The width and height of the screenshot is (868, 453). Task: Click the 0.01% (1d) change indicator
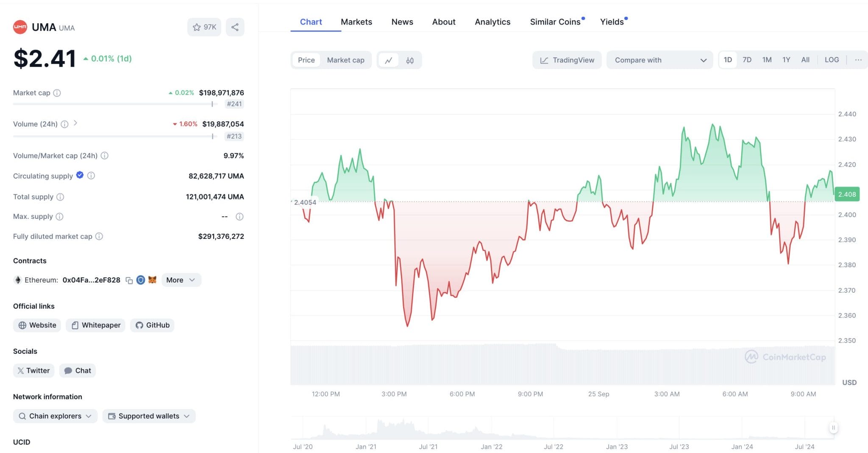click(x=108, y=59)
